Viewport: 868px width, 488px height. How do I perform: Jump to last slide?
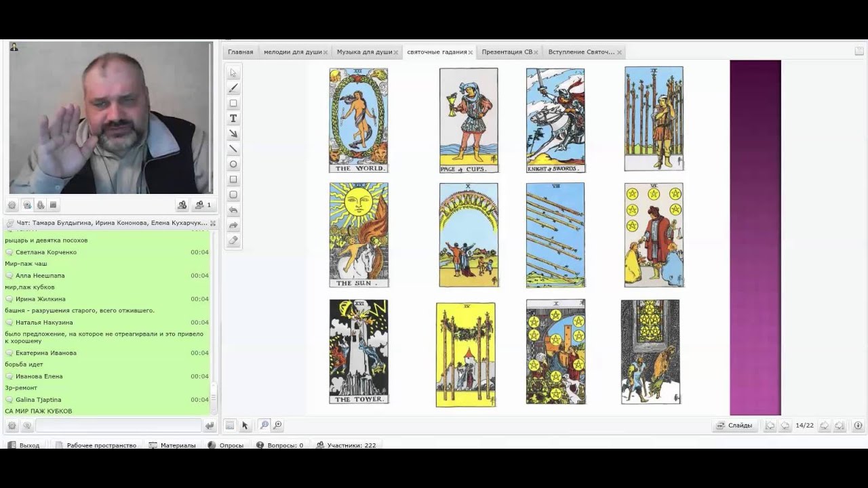840,426
